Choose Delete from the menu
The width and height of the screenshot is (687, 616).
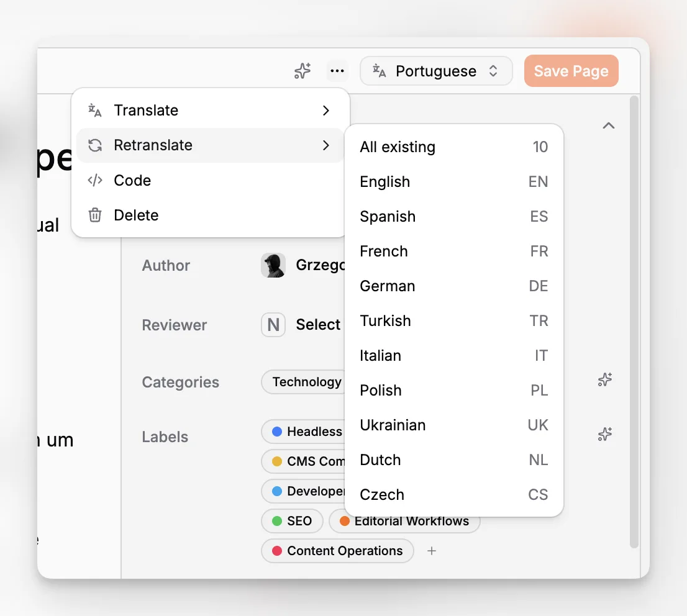[x=210, y=215]
